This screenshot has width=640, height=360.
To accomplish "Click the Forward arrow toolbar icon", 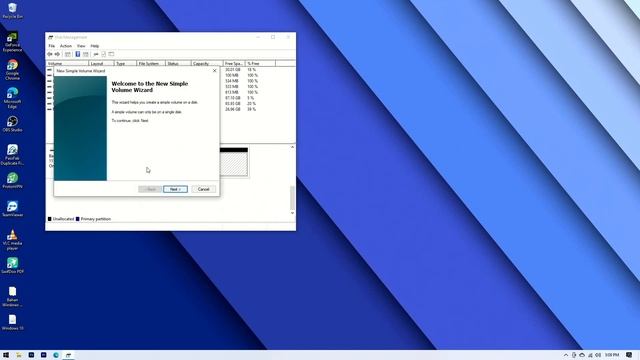I will pyautogui.click(x=57, y=54).
